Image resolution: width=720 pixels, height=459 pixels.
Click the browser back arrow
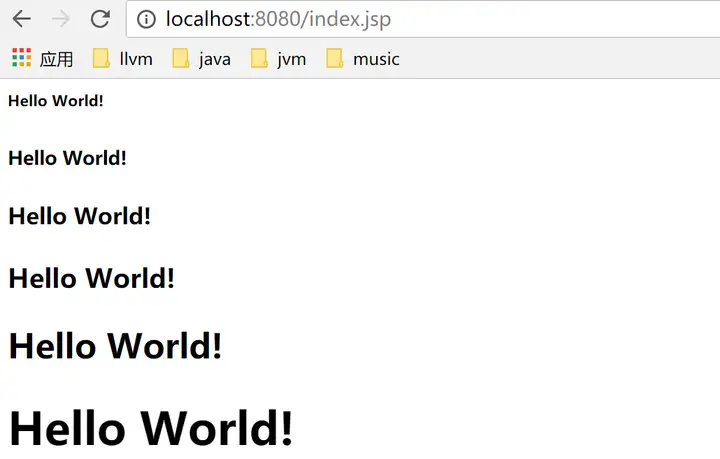click(22, 19)
